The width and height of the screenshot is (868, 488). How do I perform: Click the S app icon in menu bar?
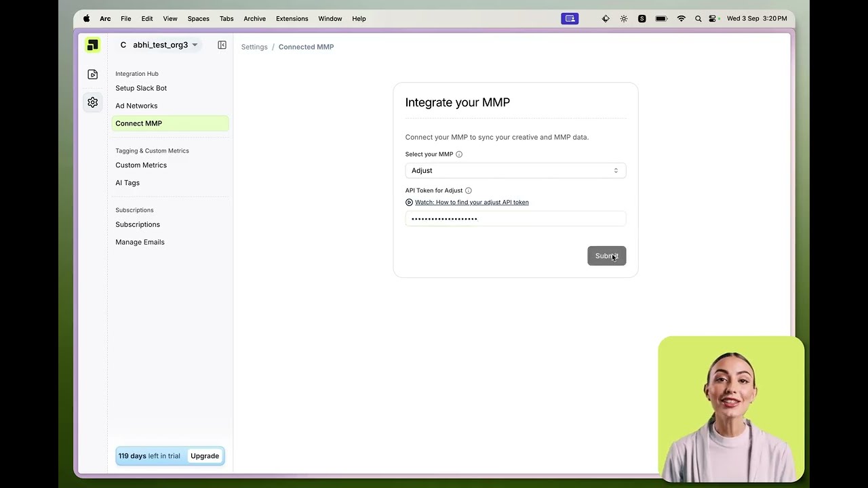[642, 19]
